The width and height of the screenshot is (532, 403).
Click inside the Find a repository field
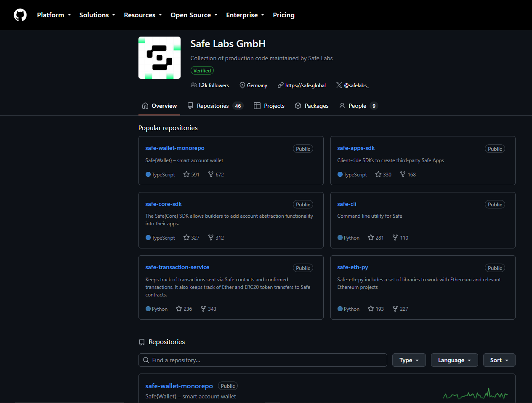click(263, 360)
